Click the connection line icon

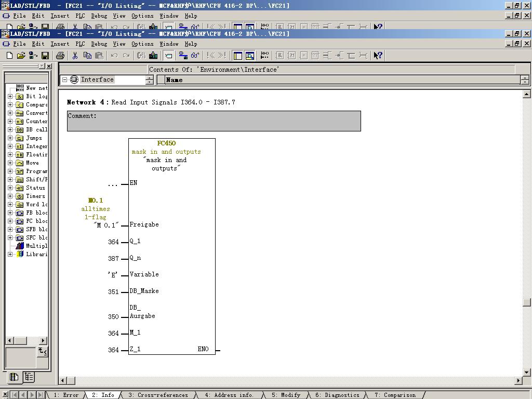click(363, 55)
